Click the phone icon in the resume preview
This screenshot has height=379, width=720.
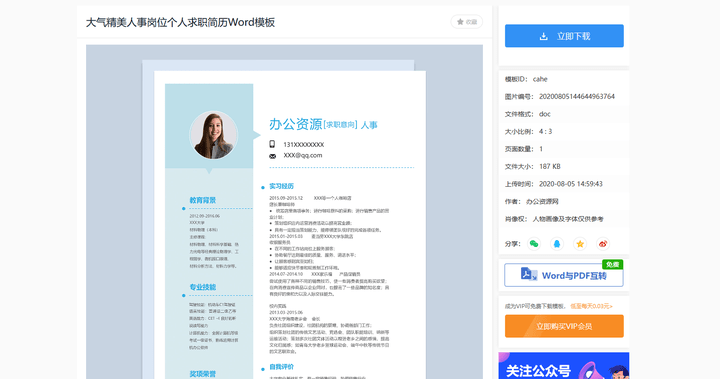272,144
